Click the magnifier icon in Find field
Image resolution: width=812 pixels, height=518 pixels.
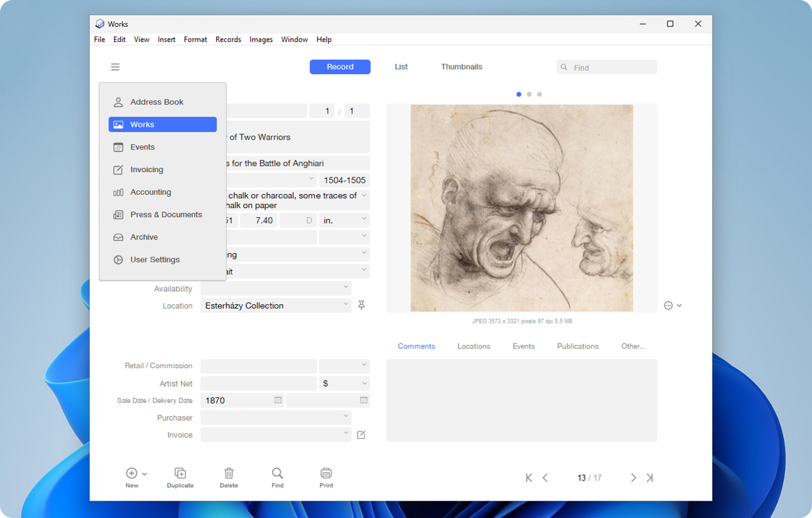(x=564, y=67)
